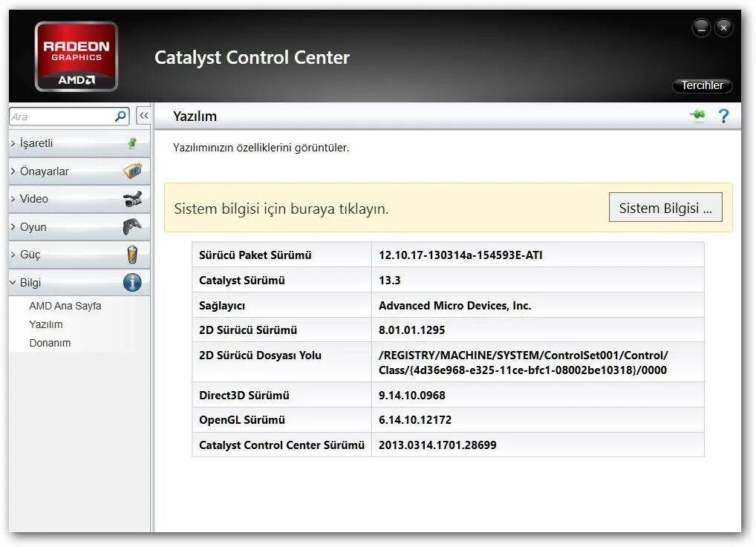Image resolution: width=756 pixels, height=547 pixels.
Task: Click the Catalyst Control Center title text
Action: 252,57
